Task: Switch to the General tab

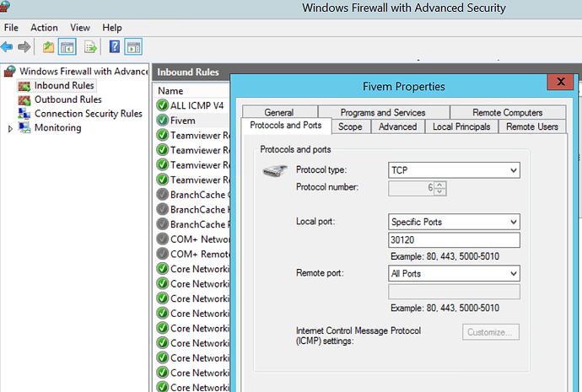Action: point(279,112)
